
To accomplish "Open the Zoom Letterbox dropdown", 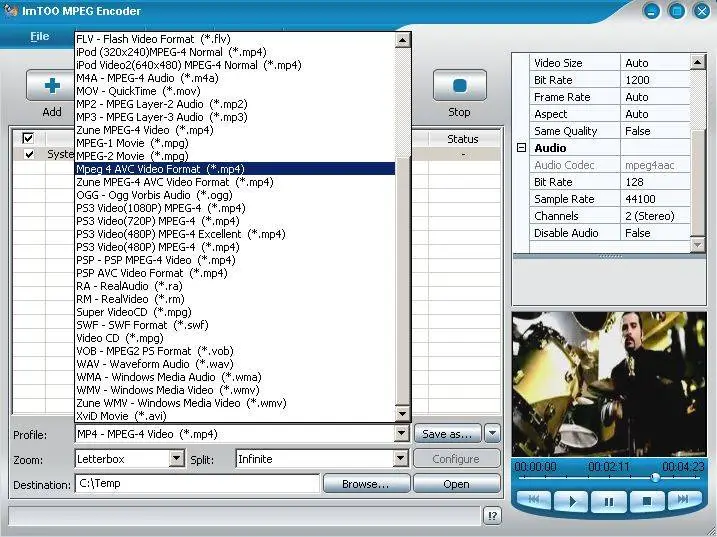I will click(x=176, y=458).
